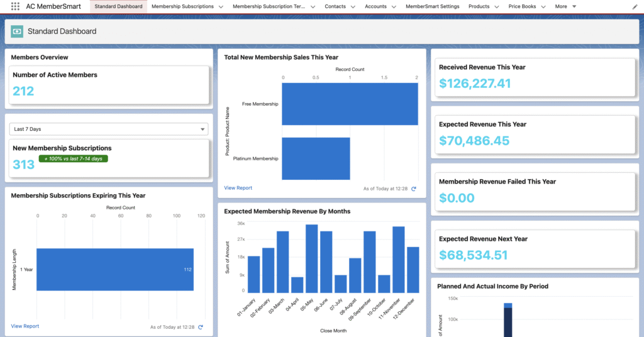Click the AC MemberSmart app name

[x=53, y=6]
